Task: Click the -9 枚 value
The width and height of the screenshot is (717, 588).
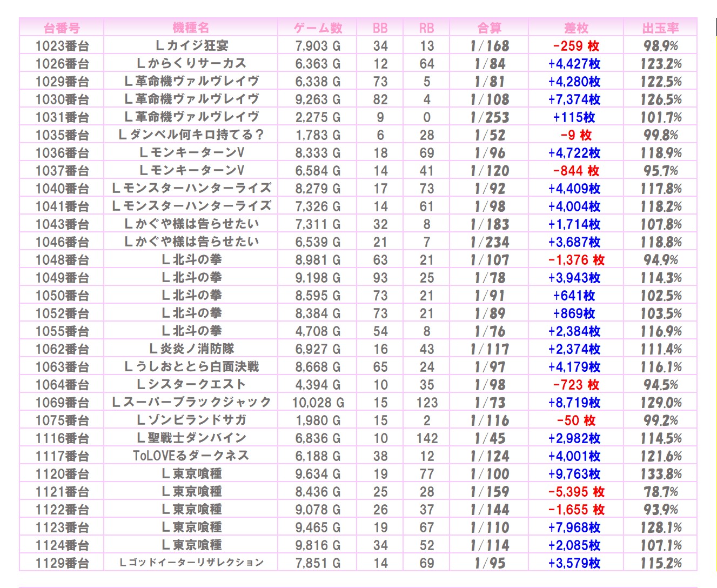Action: click(576, 135)
